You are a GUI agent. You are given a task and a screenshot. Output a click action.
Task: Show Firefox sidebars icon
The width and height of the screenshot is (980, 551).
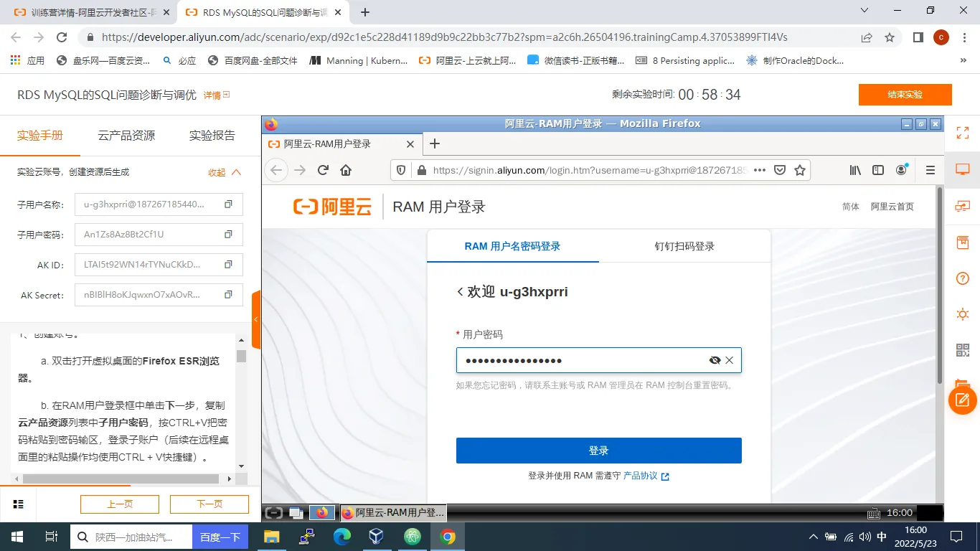tap(878, 170)
